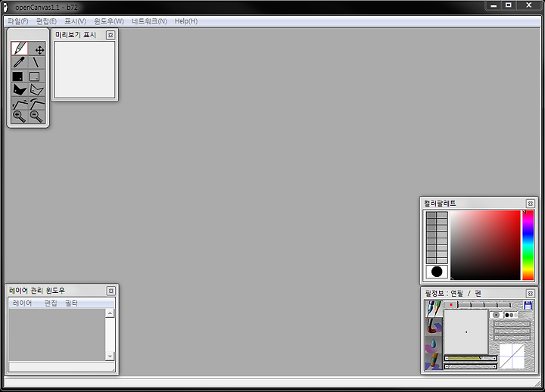Image resolution: width=545 pixels, height=392 pixels.
Task: Click the pressure curve graph
Action: 512,356
